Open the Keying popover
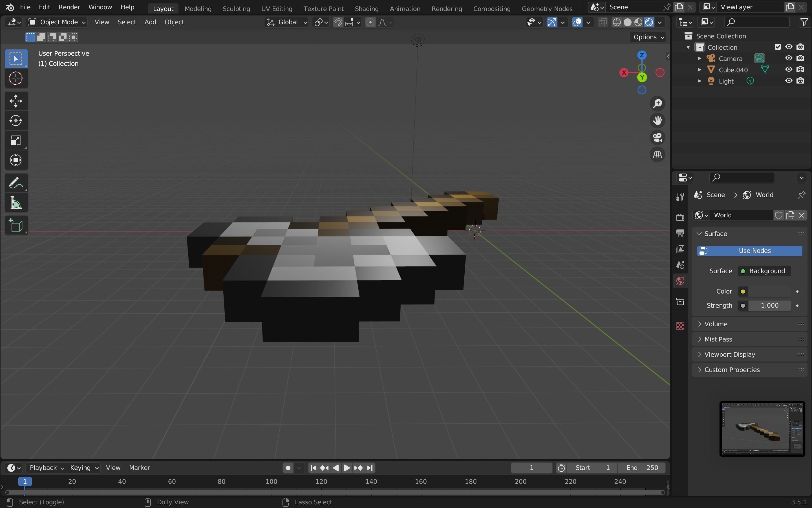This screenshot has width=812, height=508. point(83,468)
